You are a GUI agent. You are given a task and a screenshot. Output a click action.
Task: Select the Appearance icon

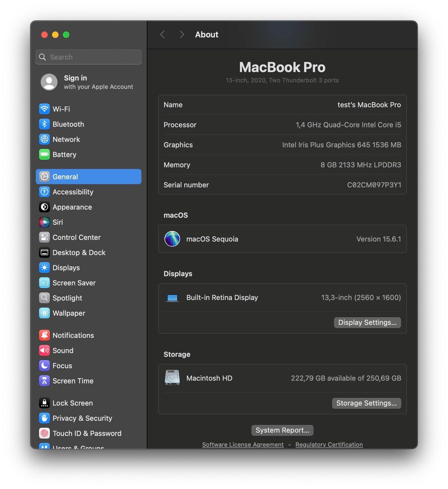point(72,207)
